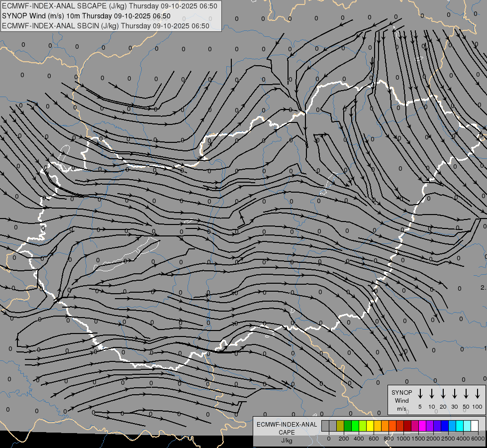Click the 50 value in wind legend
487x448 pixels.
[x=466, y=407]
